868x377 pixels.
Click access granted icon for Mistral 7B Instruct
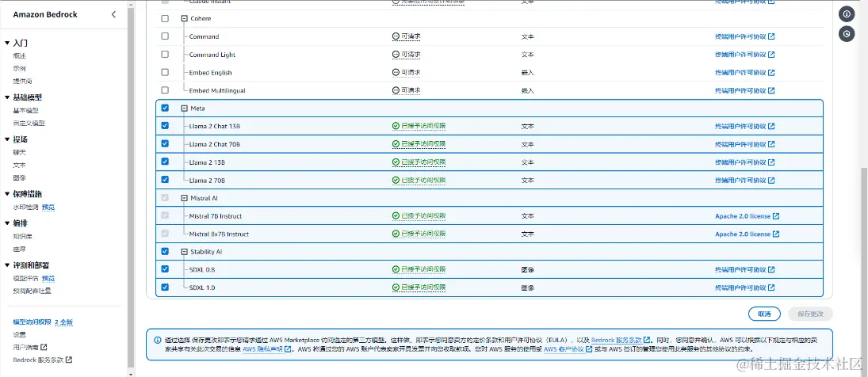[x=396, y=216]
